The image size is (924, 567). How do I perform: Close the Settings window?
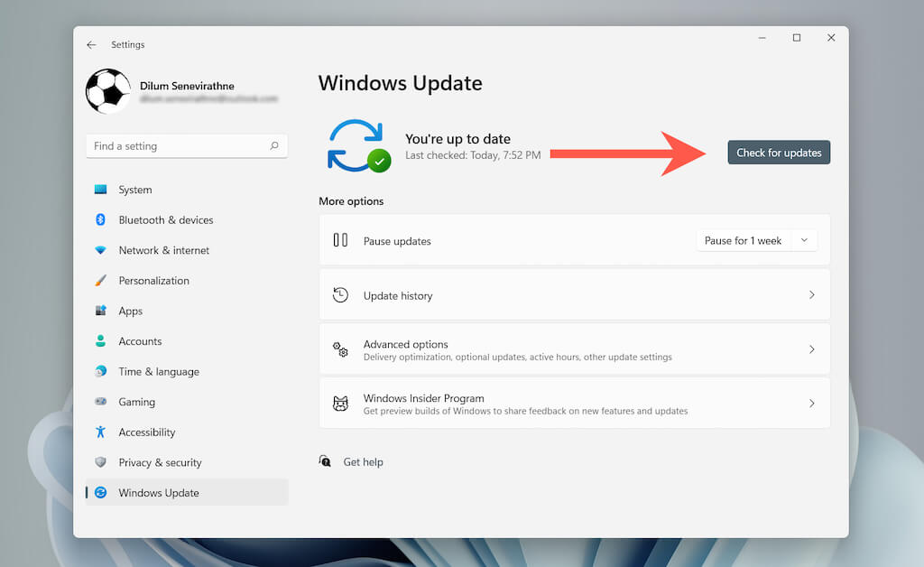pos(831,38)
